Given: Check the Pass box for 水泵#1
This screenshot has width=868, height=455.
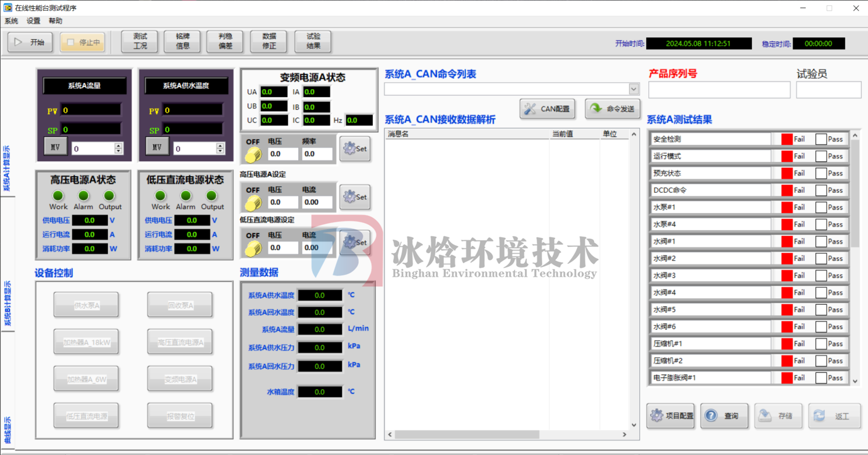Looking at the screenshot, I should point(821,207).
